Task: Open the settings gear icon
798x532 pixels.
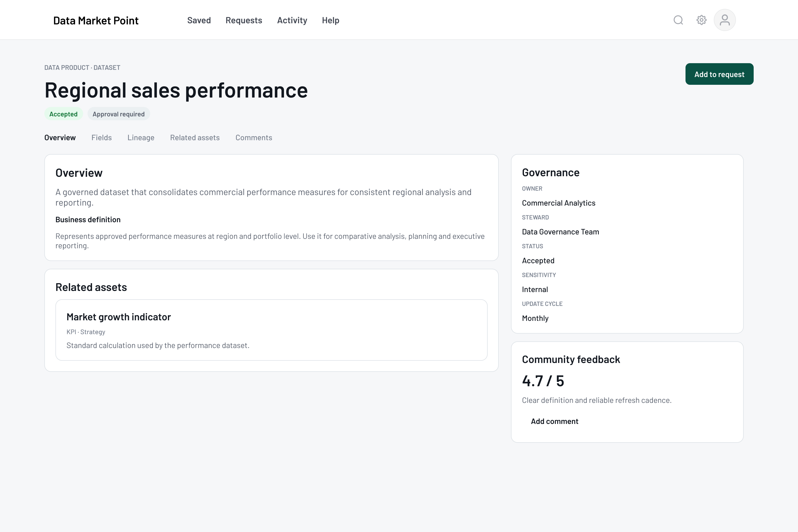Action: pyautogui.click(x=701, y=20)
